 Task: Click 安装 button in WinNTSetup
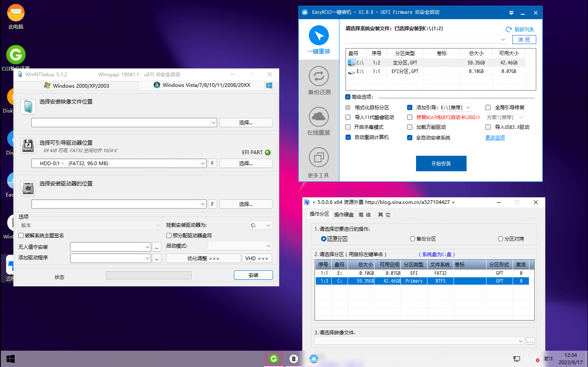pos(253,275)
